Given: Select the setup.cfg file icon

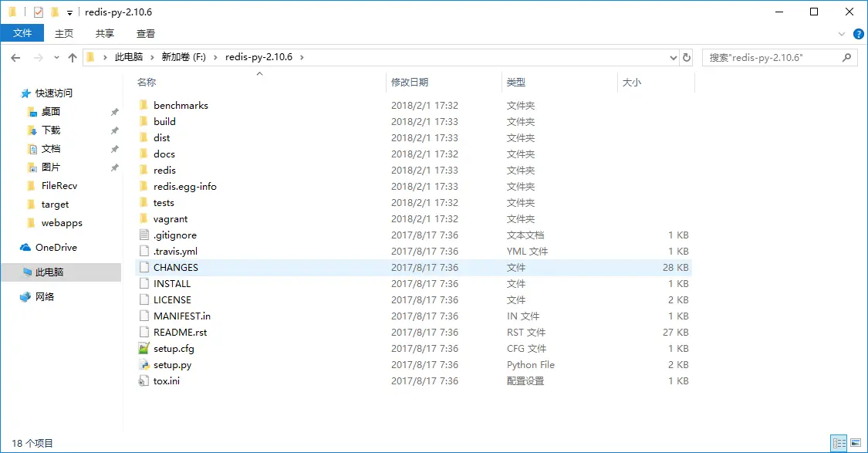Looking at the screenshot, I should coord(144,348).
